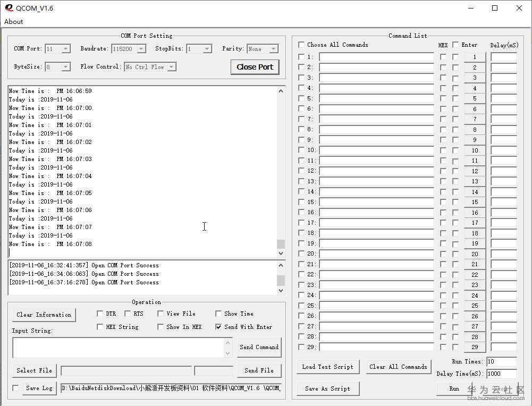
Task: Click Clear All Commands button
Action: (x=398, y=367)
